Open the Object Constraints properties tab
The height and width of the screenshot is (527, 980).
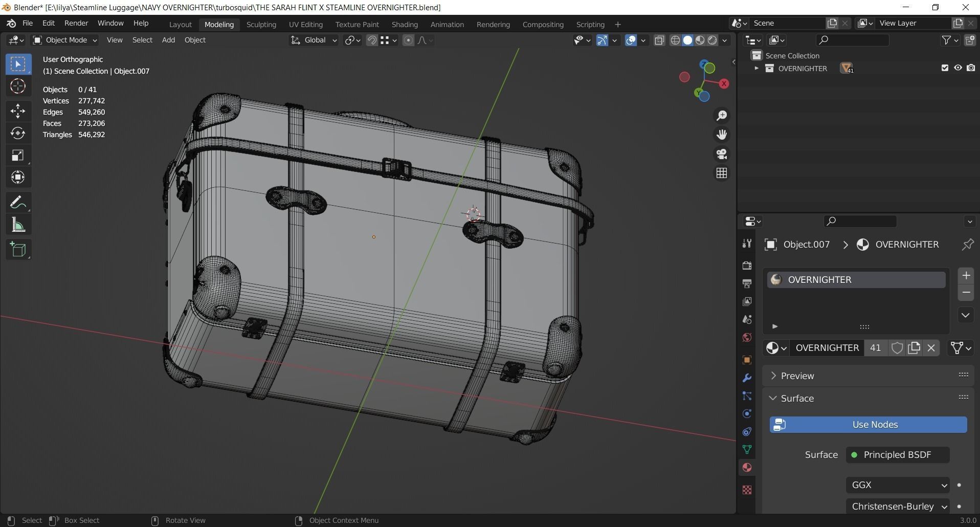click(x=747, y=432)
